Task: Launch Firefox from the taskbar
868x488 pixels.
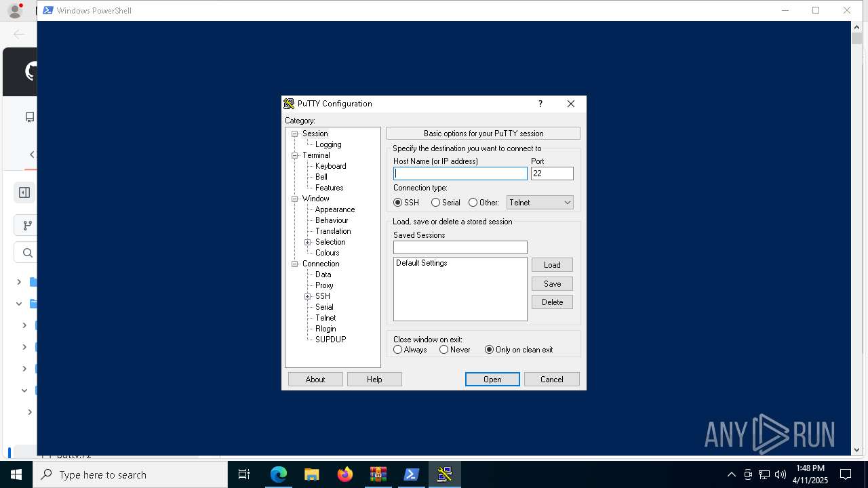Action: pyautogui.click(x=345, y=474)
